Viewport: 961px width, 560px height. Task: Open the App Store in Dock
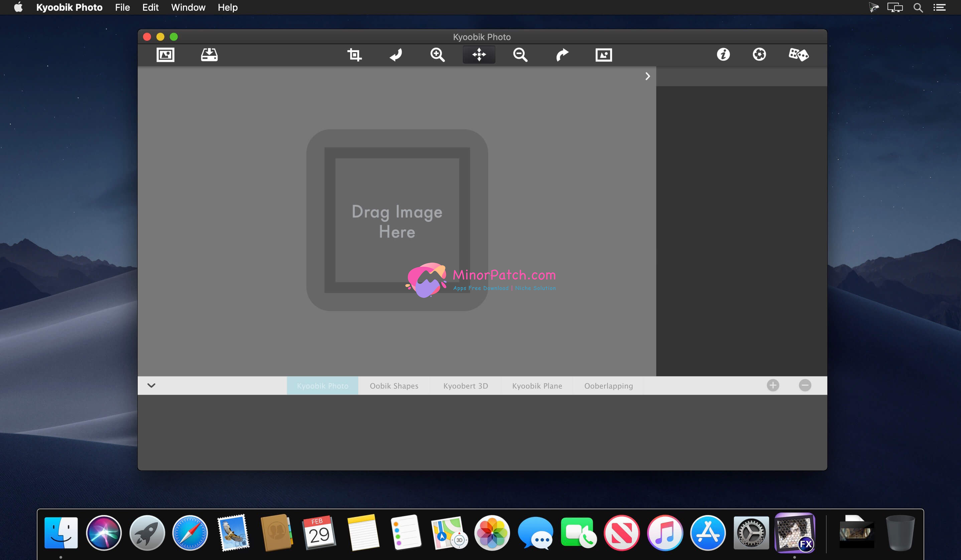(x=708, y=533)
